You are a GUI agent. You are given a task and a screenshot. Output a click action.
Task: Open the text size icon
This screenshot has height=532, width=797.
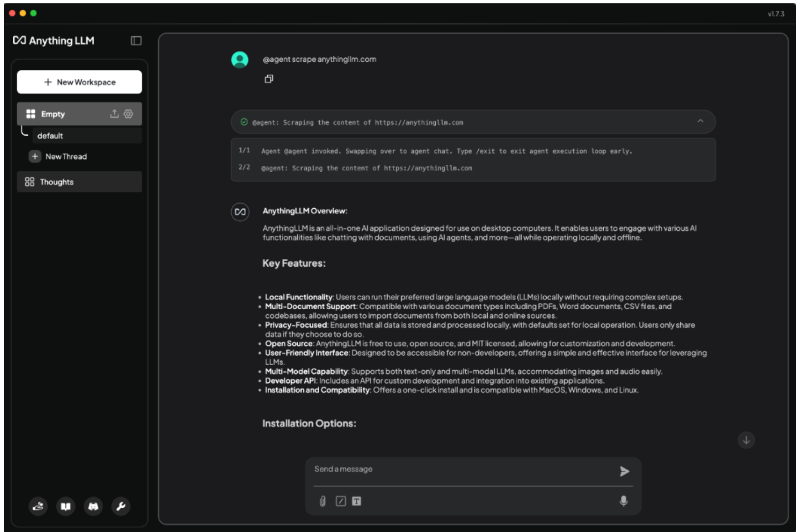[357, 501]
